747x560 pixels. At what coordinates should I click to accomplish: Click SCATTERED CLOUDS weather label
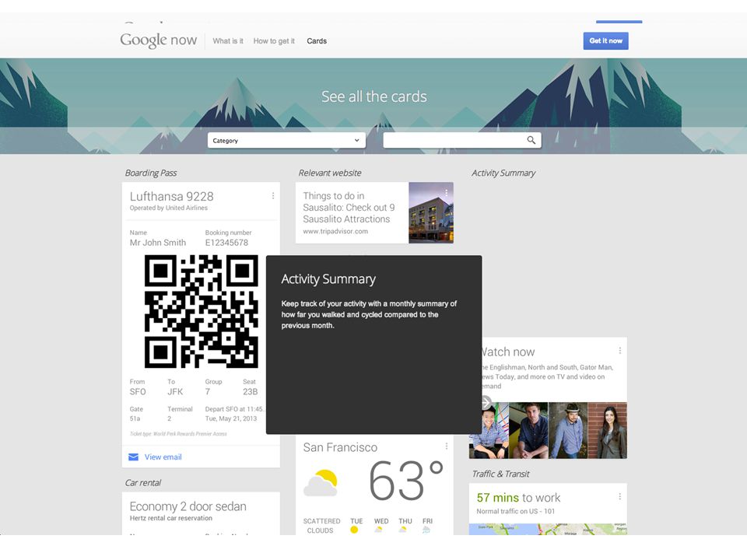tap(321, 526)
